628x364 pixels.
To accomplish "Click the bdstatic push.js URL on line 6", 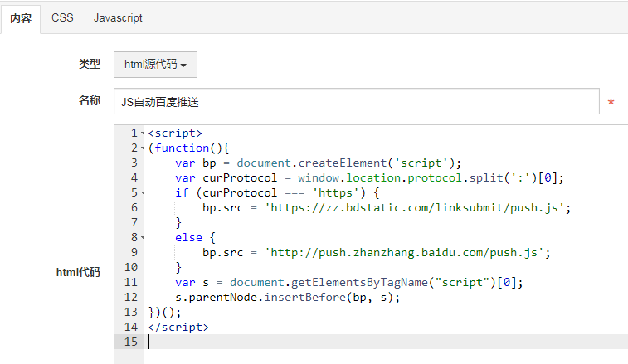I will tap(415, 208).
